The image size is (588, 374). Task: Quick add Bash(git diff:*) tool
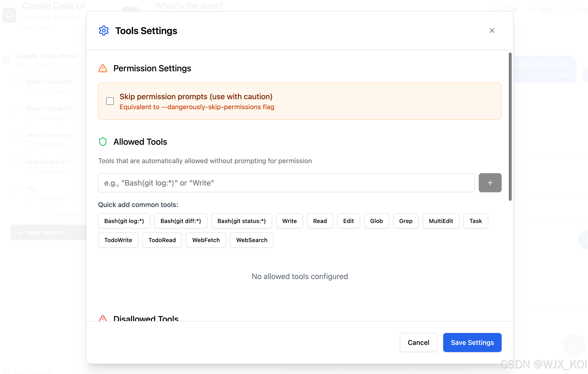(180, 221)
